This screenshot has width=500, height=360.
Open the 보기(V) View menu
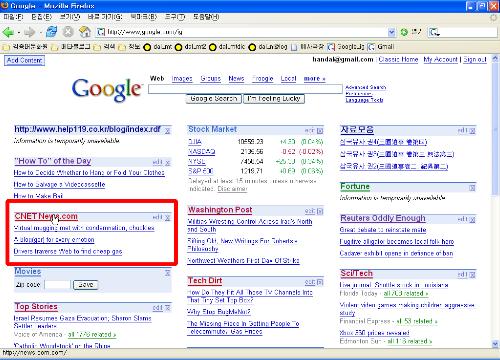(x=70, y=17)
